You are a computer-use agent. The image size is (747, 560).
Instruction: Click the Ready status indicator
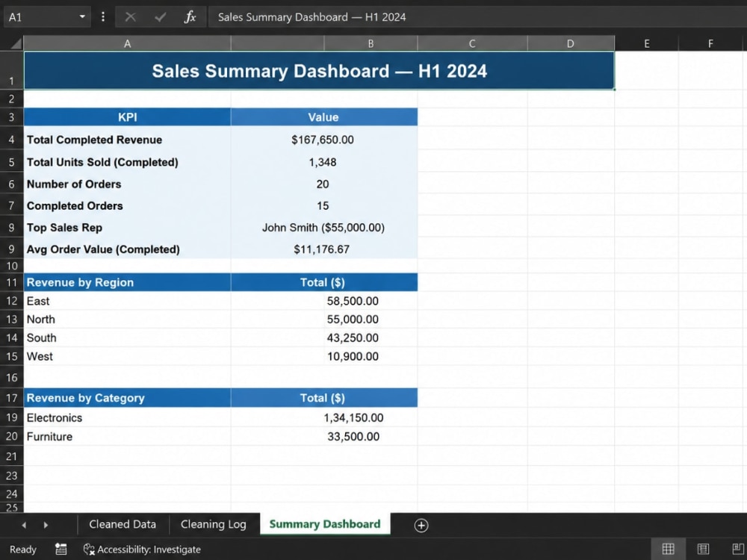point(23,550)
